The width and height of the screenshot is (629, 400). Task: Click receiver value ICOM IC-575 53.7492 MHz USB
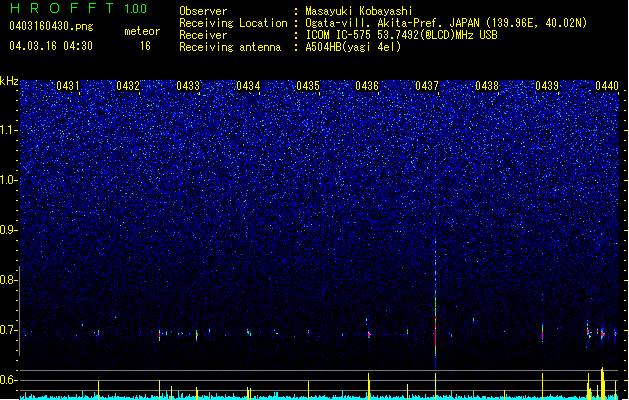pyautogui.click(x=401, y=35)
